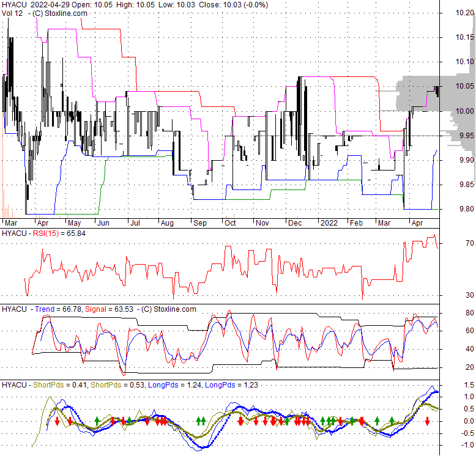Screen dimensions: 476x456
Task: Click the HYACU ticker symbol in the chart header
Action: [14, 5]
